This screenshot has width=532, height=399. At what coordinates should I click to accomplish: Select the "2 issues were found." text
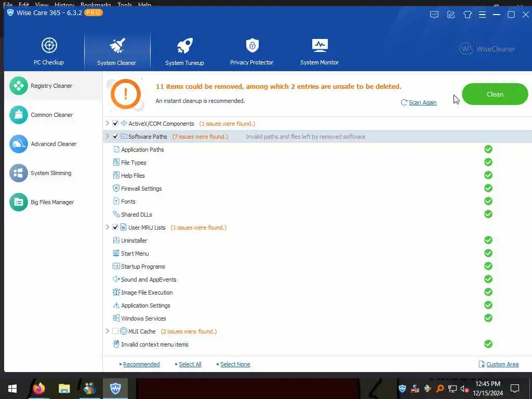(189, 331)
